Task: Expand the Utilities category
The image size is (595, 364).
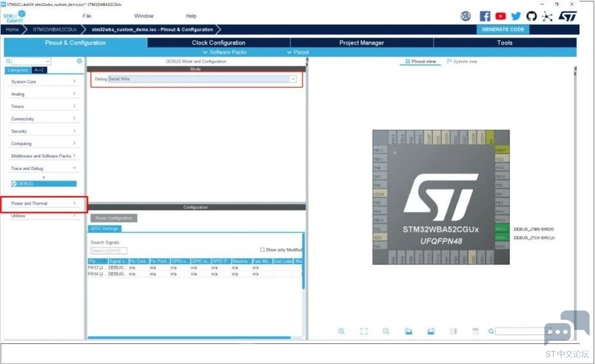Action: click(x=43, y=216)
